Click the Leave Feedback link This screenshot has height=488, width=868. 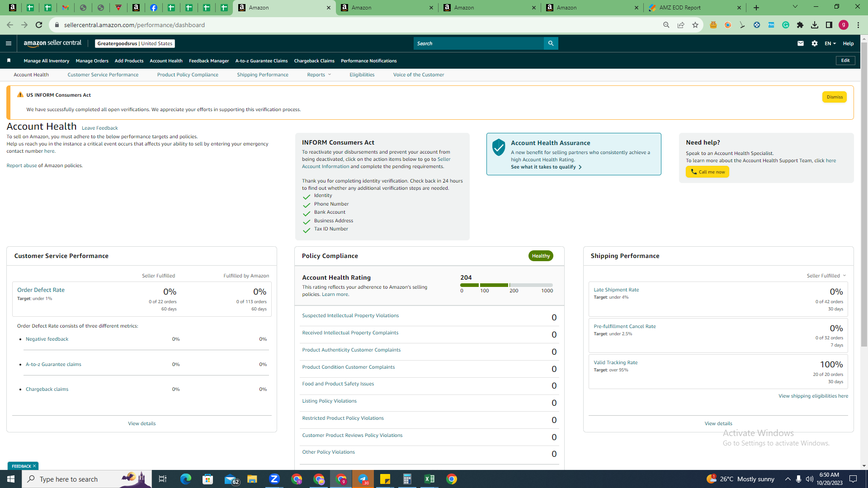(x=100, y=128)
